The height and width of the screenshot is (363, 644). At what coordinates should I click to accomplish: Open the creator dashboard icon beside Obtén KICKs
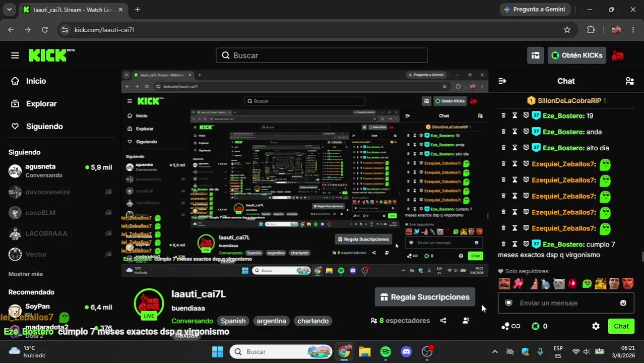536,55
